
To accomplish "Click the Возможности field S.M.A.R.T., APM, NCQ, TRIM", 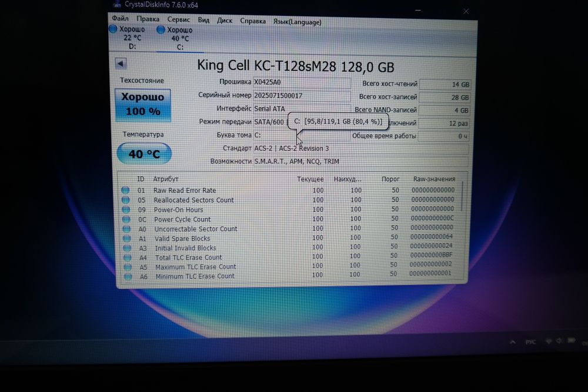I will pyautogui.click(x=361, y=162).
